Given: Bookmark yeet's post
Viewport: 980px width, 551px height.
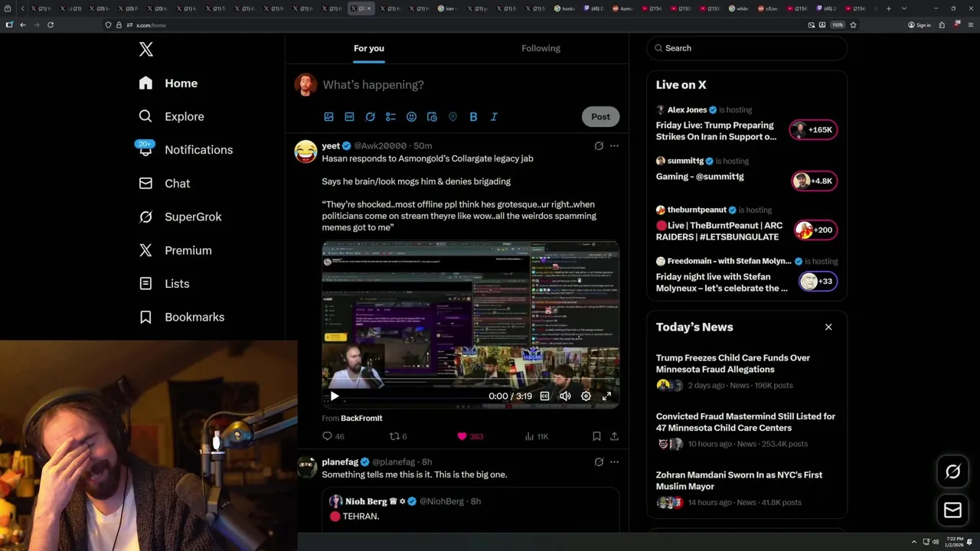Looking at the screenshot, I should coord(596,436).
